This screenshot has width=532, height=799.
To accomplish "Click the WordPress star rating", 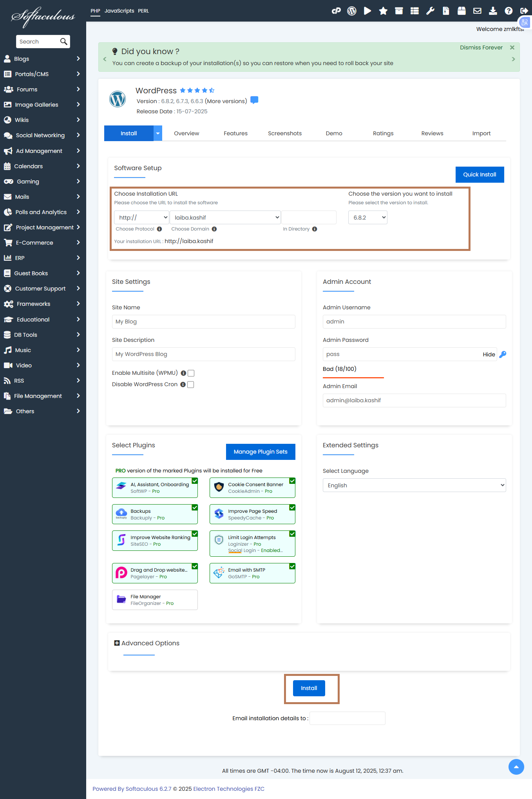I will pos(197,91).
